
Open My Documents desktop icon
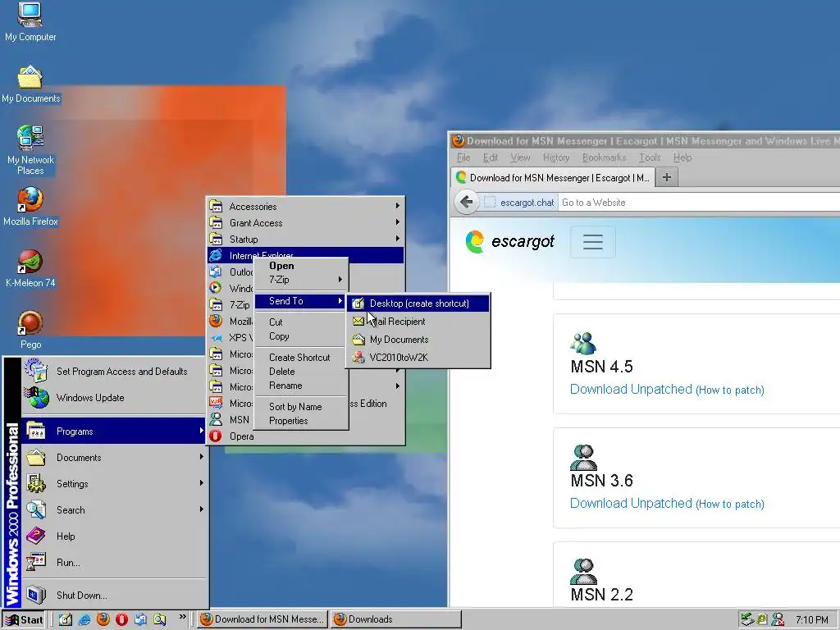tap(30, 84)
